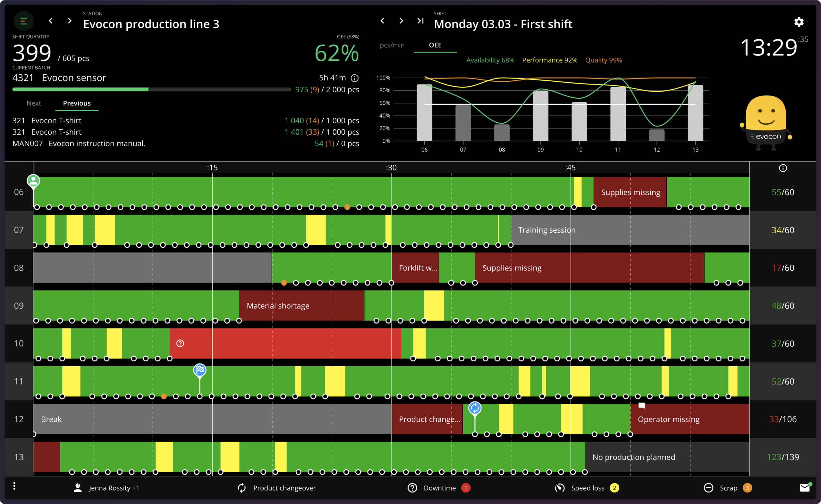Click the Evocon mascot

[766, 123]
